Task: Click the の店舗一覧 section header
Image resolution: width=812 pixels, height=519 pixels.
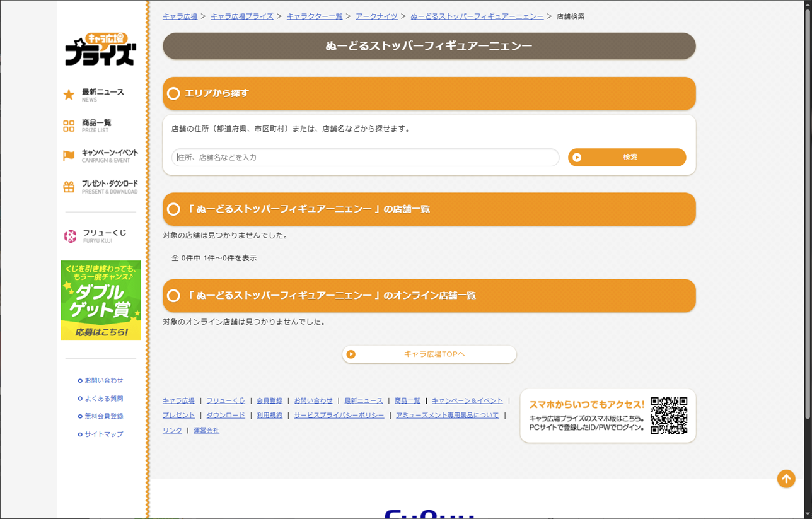Action: pyautogui.click(x=429, y=209)
